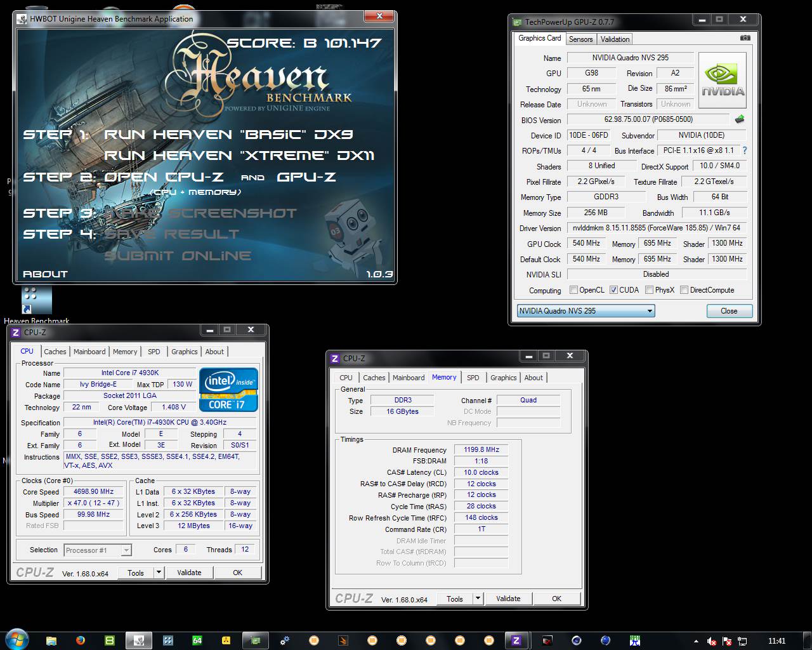Viewport: 812px width, 650px height.
Task: Click the GPU-Z title bar icon
Action: click(518, 22)
